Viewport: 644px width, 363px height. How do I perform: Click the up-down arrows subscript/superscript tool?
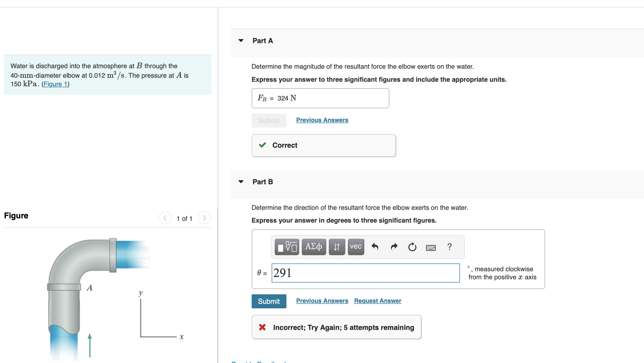pos(337,247)
